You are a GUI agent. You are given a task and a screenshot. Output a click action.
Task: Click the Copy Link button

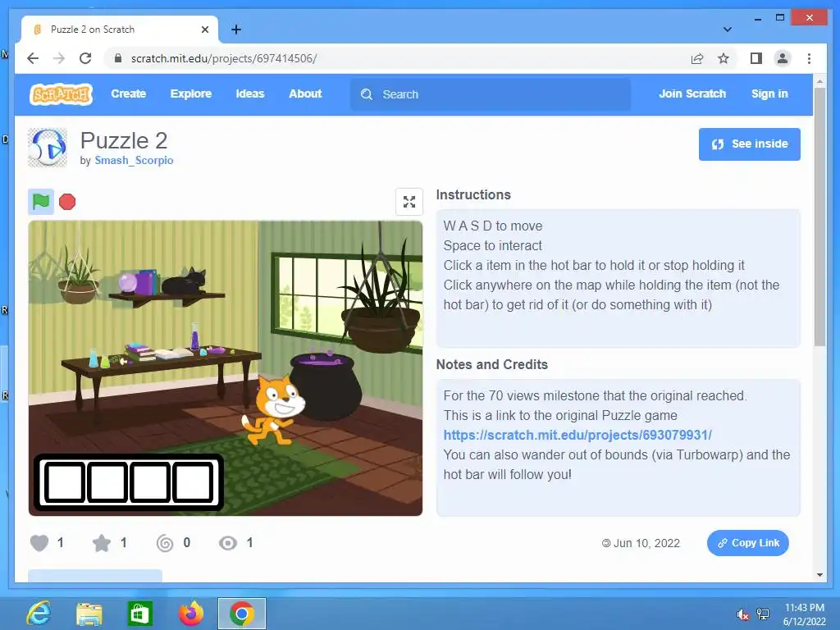(x=748, y=543)
